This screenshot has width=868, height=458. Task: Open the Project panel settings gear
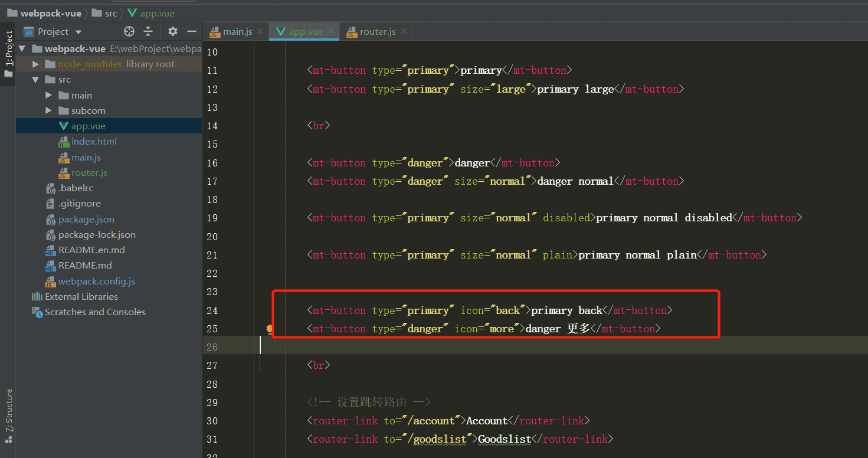click(x=172, y=31)
